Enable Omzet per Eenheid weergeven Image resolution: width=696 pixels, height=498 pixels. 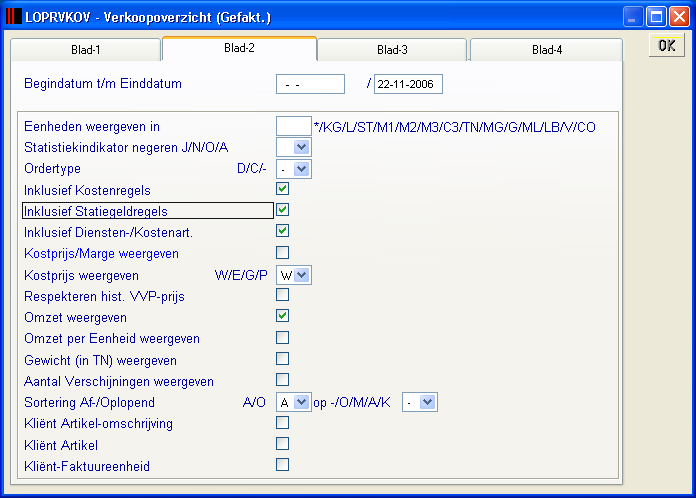[282, 337]
